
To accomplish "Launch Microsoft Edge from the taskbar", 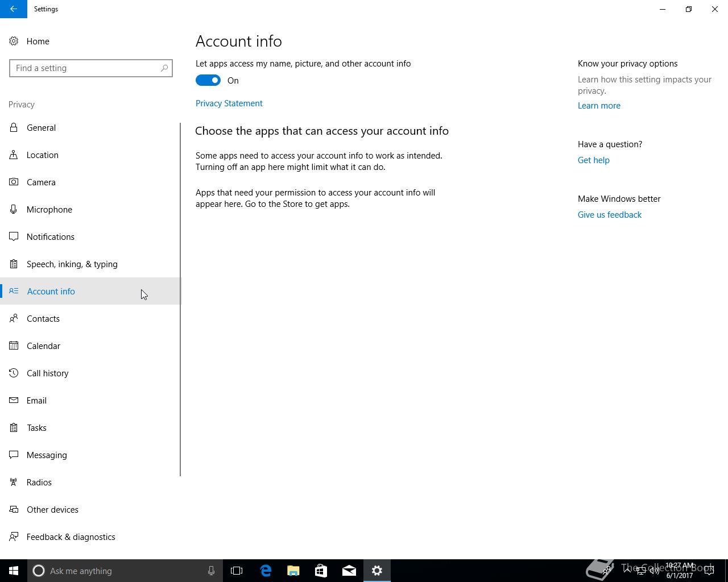I will point(266,571).
